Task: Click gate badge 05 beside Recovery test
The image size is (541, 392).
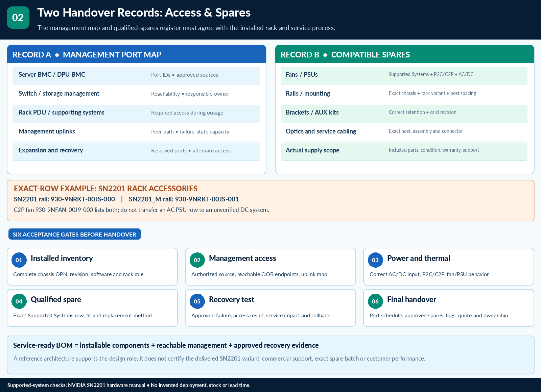Action: (197, 301)
